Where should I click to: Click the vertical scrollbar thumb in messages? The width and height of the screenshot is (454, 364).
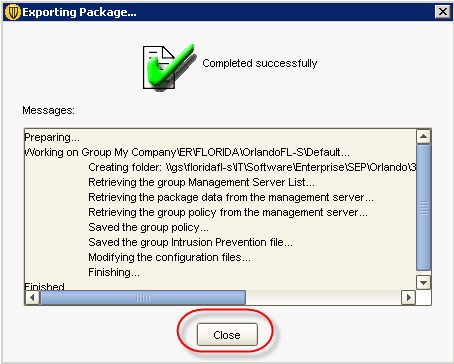[x=423, y=208]
